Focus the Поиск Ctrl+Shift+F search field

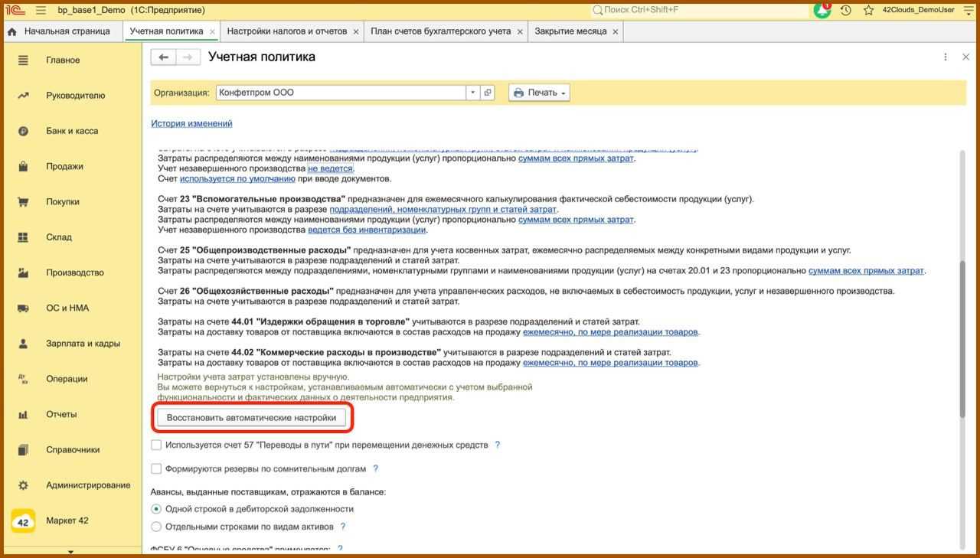coord(700,10)
